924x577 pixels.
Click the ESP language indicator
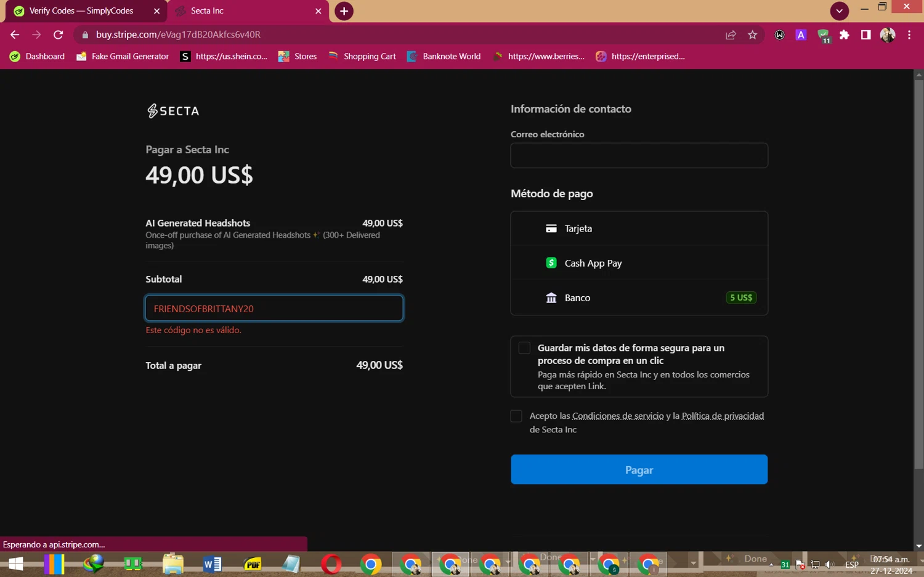tap(852, 565)
